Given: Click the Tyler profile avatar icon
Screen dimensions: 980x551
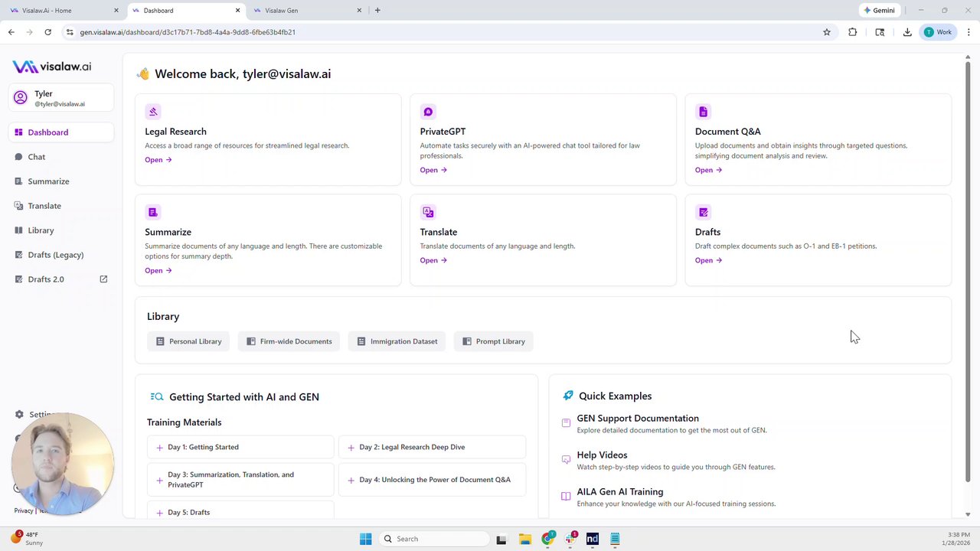Looking at the screenshot, I should [21, 98].
